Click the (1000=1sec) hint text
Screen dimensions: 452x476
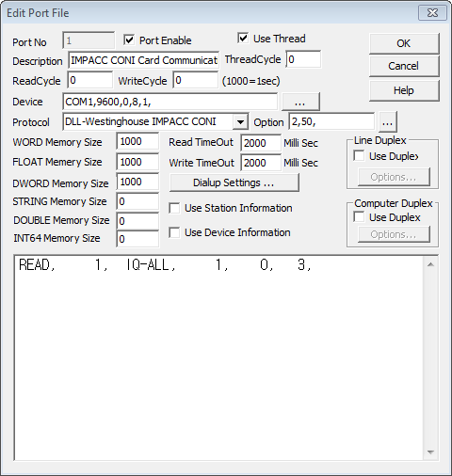click(251, 81)
